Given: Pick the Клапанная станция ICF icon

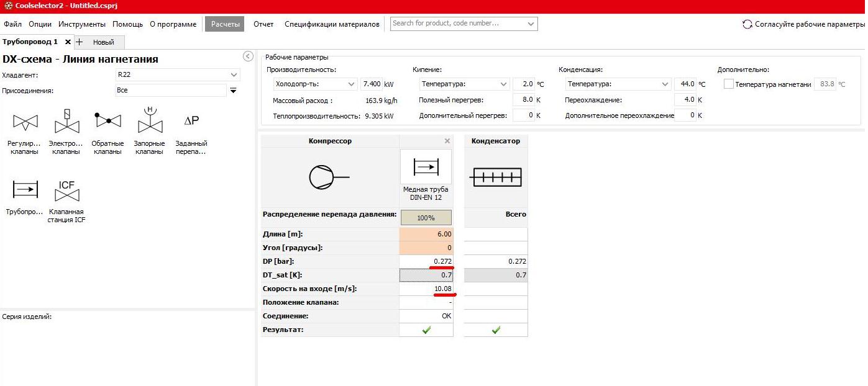Looking at the screenshot, I should [66, 191].
